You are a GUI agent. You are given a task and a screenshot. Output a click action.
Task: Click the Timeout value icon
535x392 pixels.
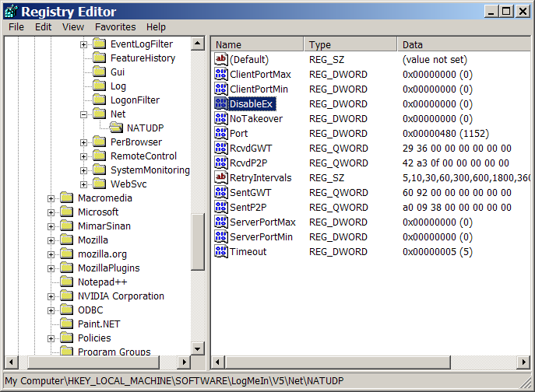pyautogui.click(x=220, y=252)
